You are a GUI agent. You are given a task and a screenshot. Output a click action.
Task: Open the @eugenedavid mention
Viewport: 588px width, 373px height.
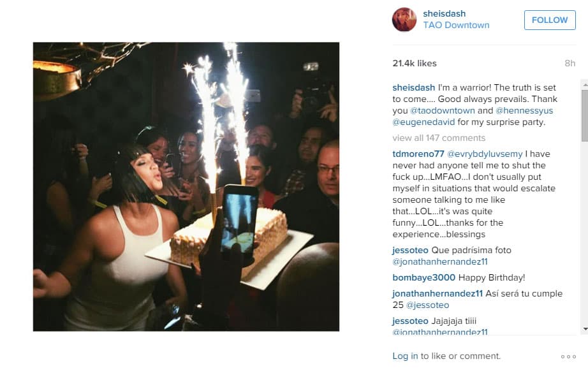423,122
